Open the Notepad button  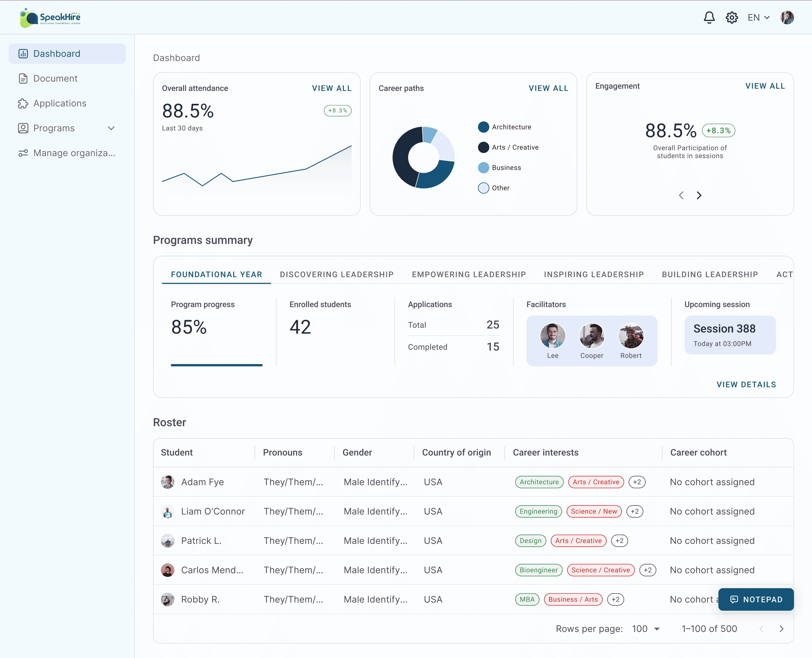tap(756, 599)
